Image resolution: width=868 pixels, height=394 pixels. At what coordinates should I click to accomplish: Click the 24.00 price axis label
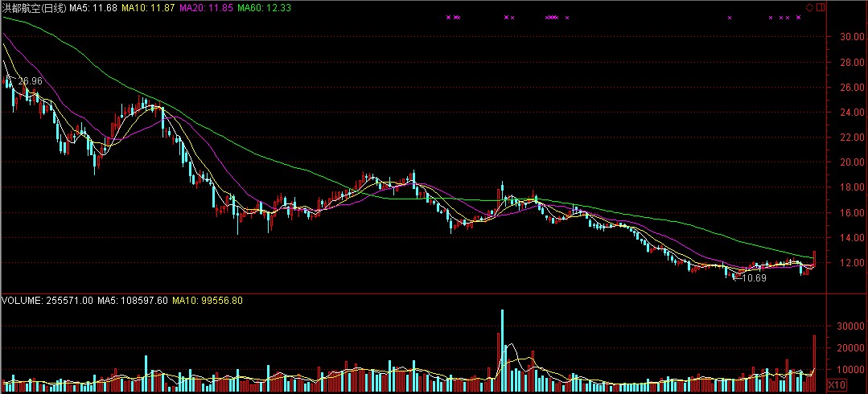851,113
